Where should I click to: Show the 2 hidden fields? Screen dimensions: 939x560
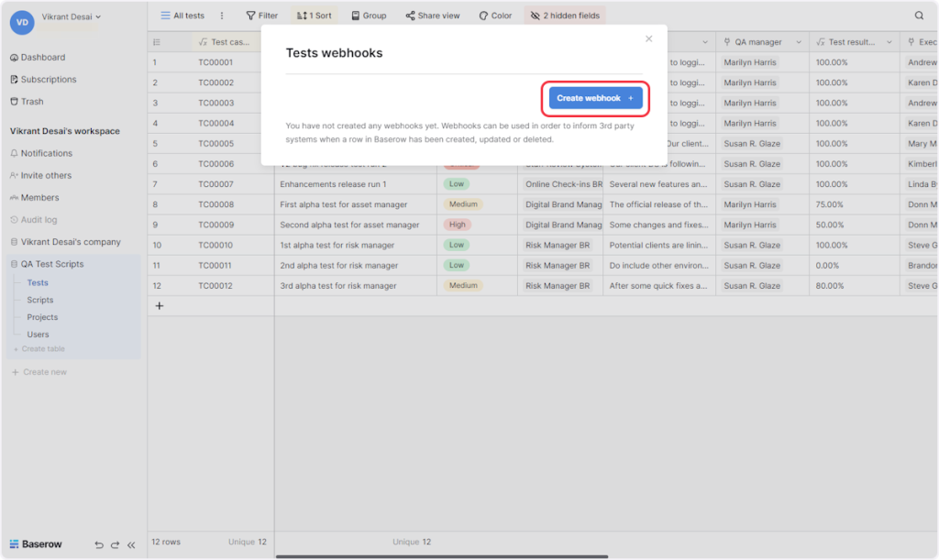pos(563,16)
